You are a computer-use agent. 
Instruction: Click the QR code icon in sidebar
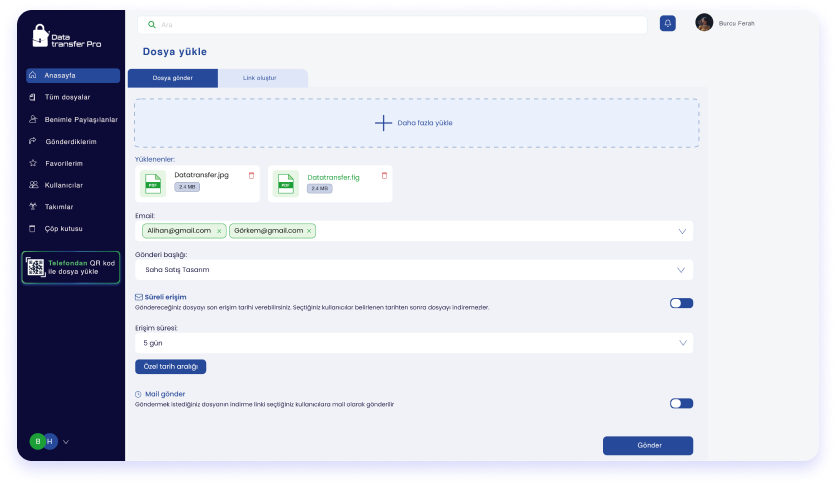(35, 267)
